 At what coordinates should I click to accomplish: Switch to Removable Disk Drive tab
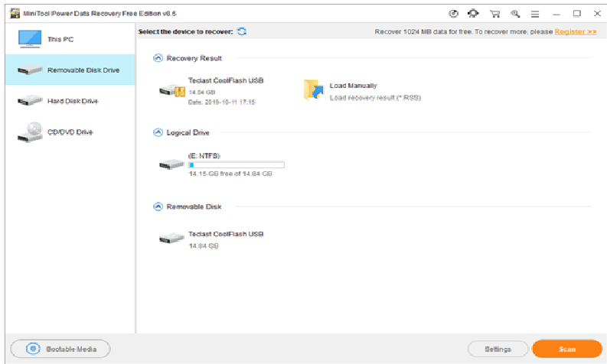(70, 70)
